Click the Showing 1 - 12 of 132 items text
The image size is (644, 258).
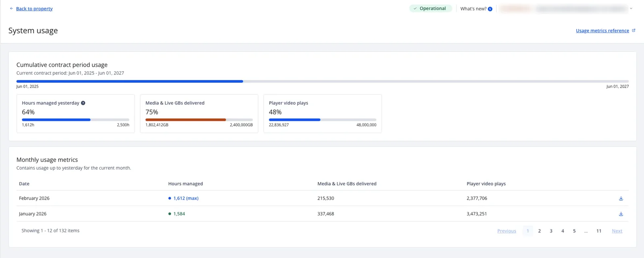(x=50, y=231)
